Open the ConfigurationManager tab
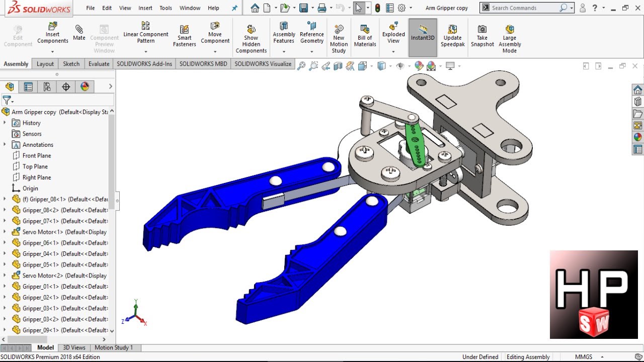The image size is (644, 362). coord(47,86)
